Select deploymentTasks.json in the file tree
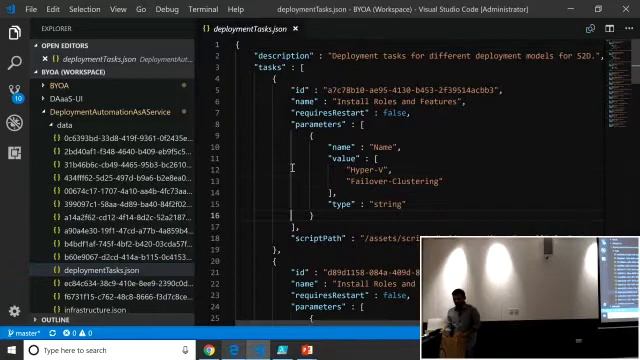640x360 pixels. pyautogui.click(x=113, y=270)
